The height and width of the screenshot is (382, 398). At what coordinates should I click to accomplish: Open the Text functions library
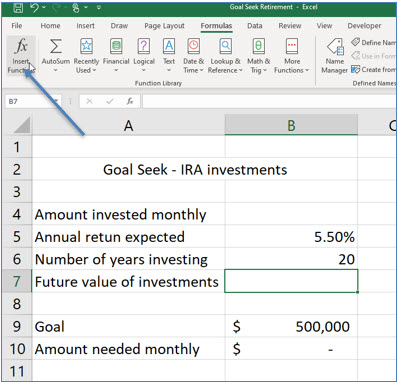(x=169, y=55)
